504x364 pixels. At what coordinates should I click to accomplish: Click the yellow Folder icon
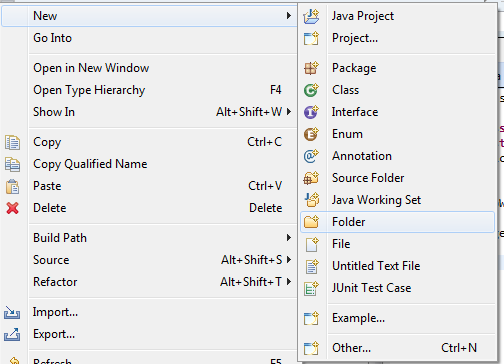(x=311, y=222)
